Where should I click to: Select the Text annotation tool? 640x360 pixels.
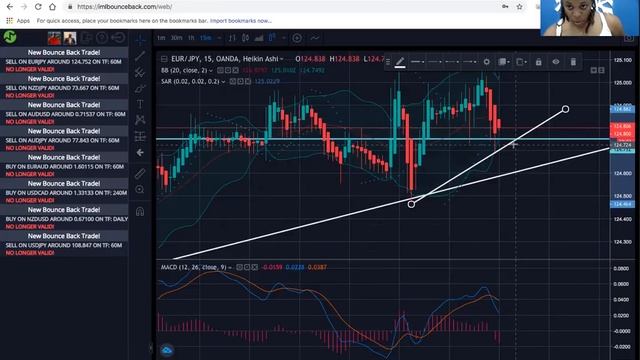pos(140,104)
